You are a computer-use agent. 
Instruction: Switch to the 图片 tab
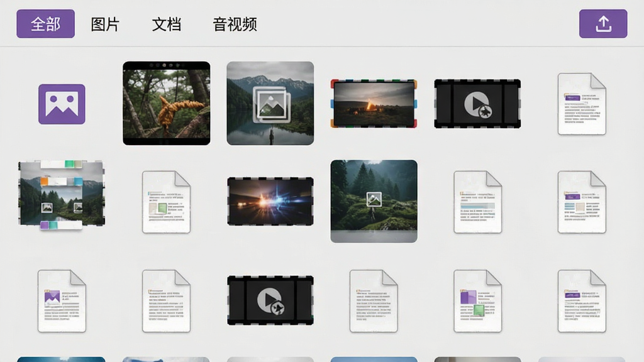click(x=105, y=25)
